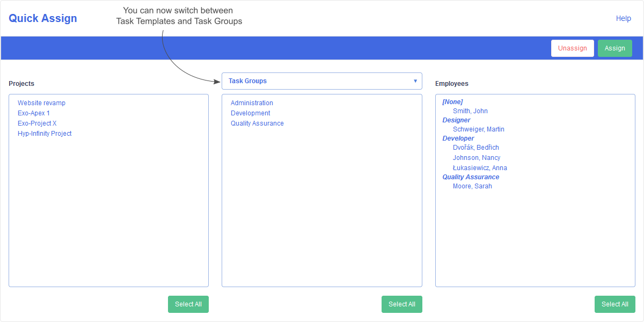Click Select All under Employees list

coord(615,304)
